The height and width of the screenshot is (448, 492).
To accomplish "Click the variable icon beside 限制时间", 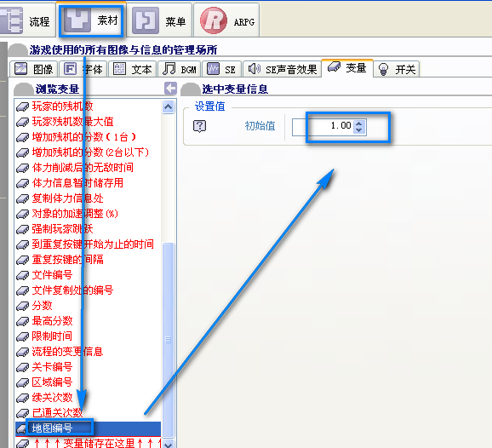I will (23, 337).
